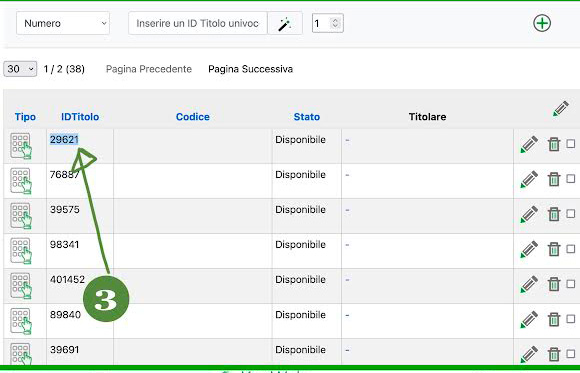
Task: Sort table by Codice column
Action: tap(193, 117)
